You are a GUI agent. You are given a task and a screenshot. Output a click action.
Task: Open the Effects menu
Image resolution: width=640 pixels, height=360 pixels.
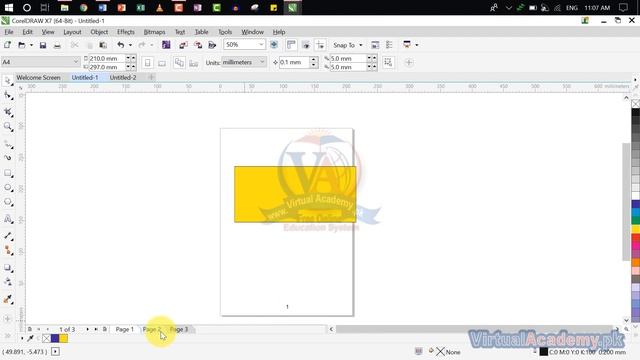[126, 32]
